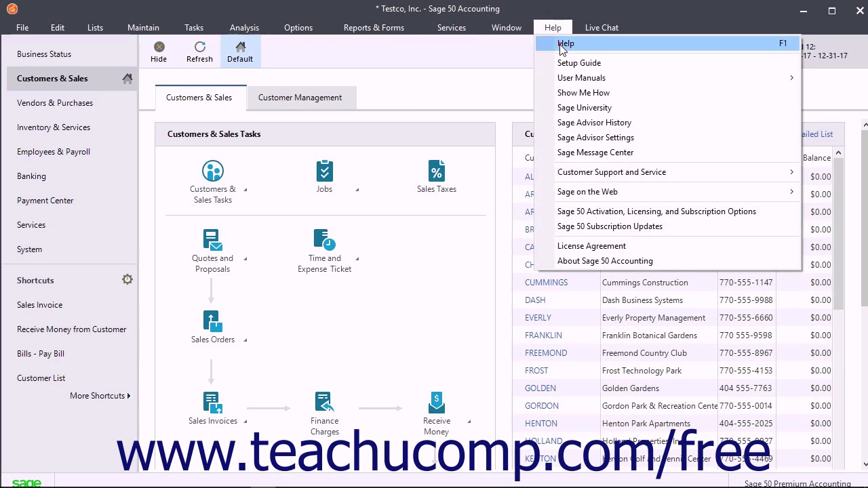Expand More Shortcuts list

(100, 396)
